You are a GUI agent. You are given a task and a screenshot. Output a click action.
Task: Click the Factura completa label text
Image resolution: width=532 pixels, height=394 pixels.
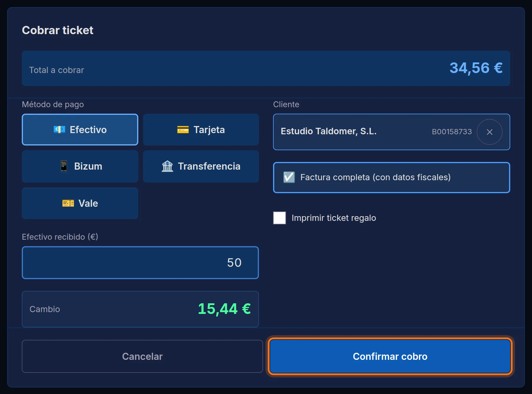(x=375, y=177)
